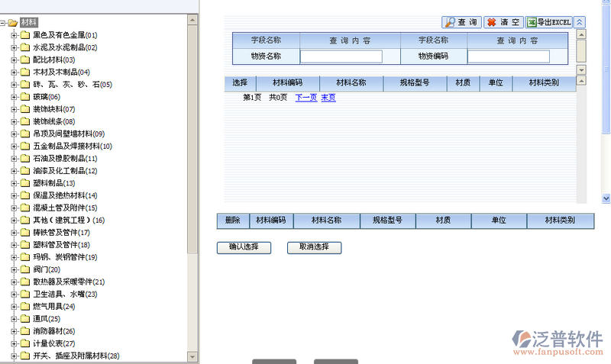Click folder icon of 玛钢、炭钢管件(19)

pos(25,257)
